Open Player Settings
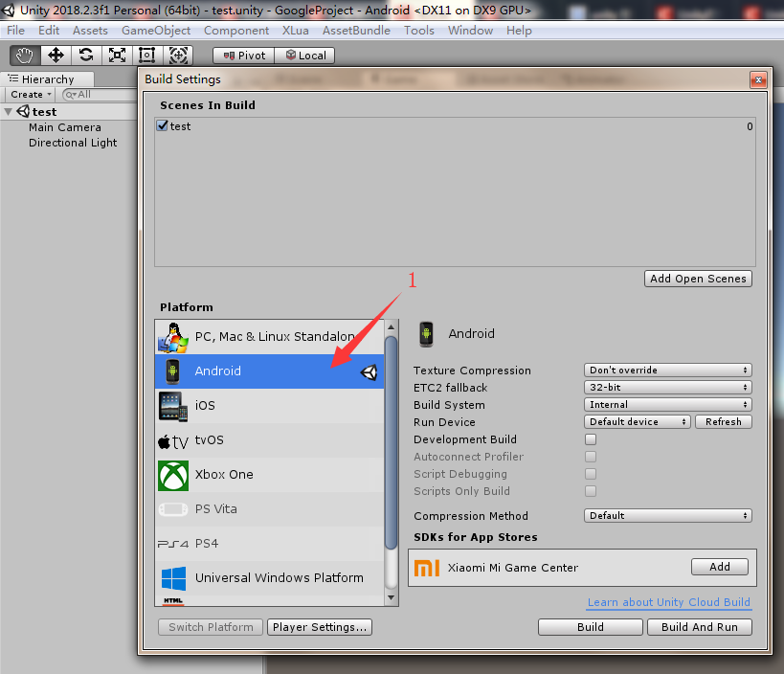This screenshot has width=784, height=674. 320,627
